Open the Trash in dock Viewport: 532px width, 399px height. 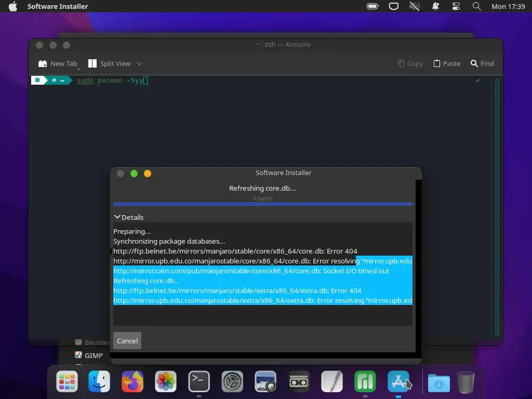(466, 382)
